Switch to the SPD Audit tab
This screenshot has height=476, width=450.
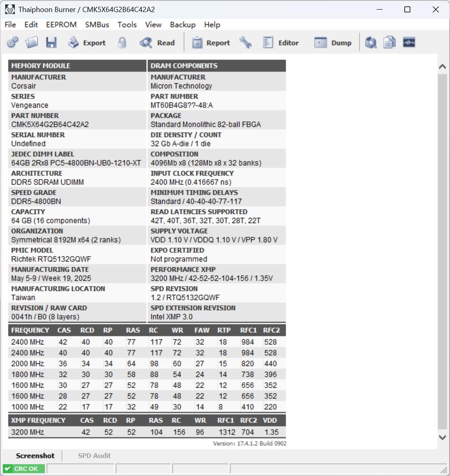pyautogui.click(x=95, y=456)
